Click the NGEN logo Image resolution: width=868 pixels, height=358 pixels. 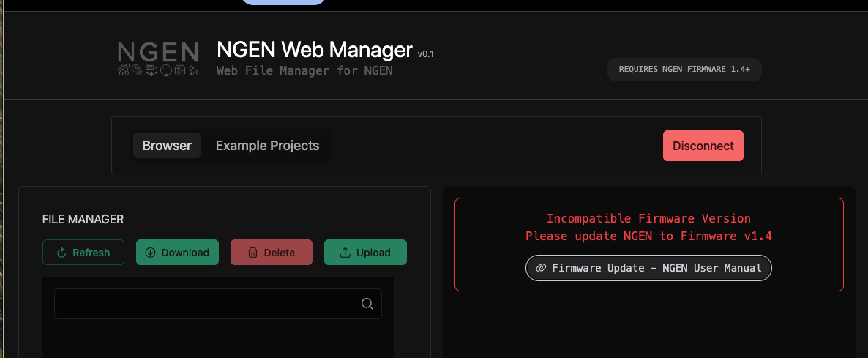coord(158,52)
